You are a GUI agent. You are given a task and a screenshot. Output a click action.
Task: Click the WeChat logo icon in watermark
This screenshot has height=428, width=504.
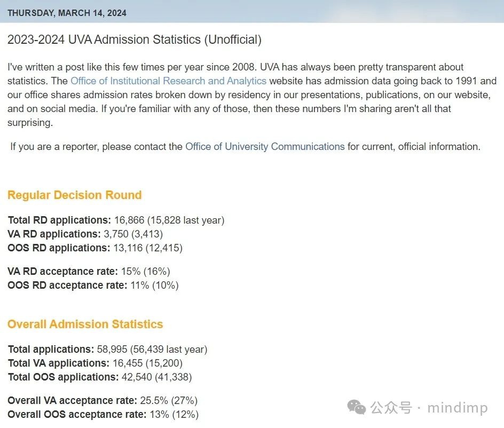357,407
